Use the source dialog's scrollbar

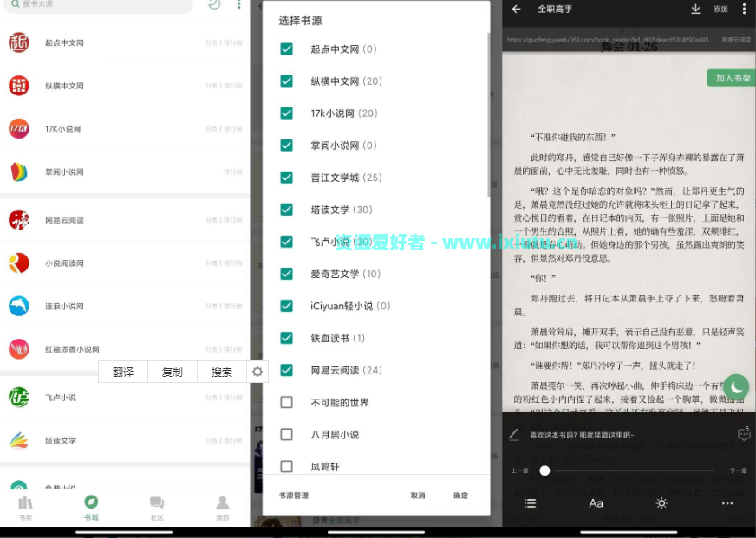coord(488,114)
